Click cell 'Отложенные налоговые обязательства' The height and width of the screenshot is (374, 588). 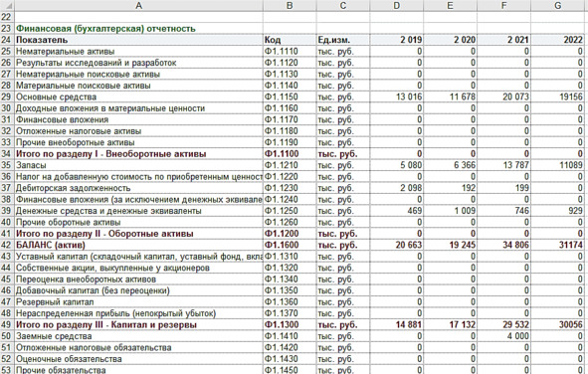point(138,348)
